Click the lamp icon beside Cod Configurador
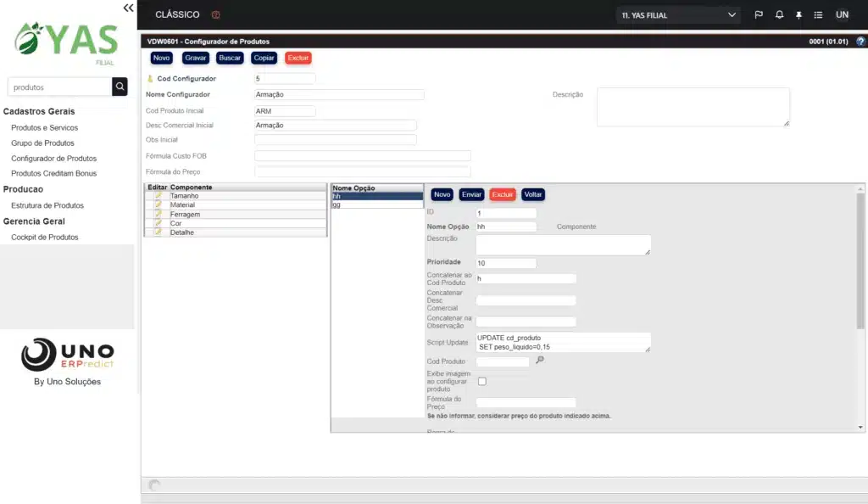The image size is (868, 504). (150, 79)
